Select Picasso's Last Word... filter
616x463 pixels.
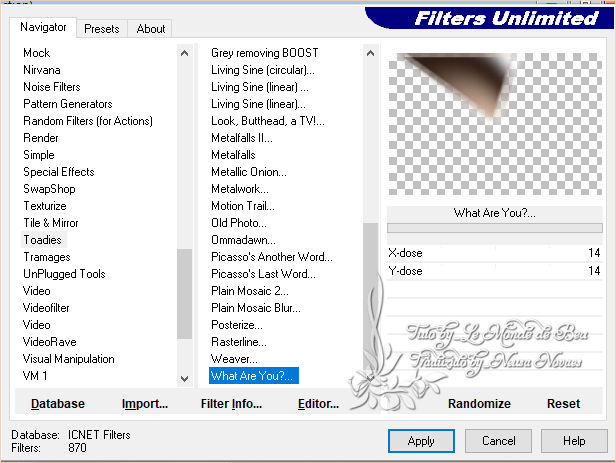point(263,274)
